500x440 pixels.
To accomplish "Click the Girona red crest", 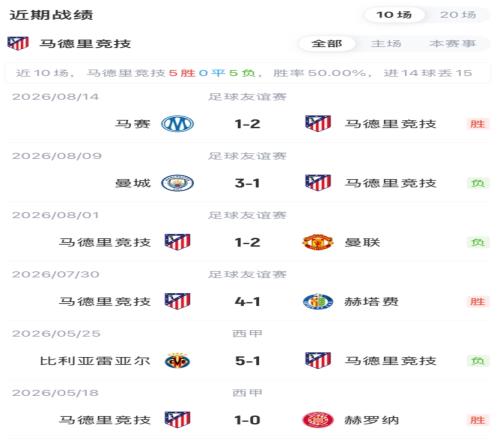I will coord(318,420).
